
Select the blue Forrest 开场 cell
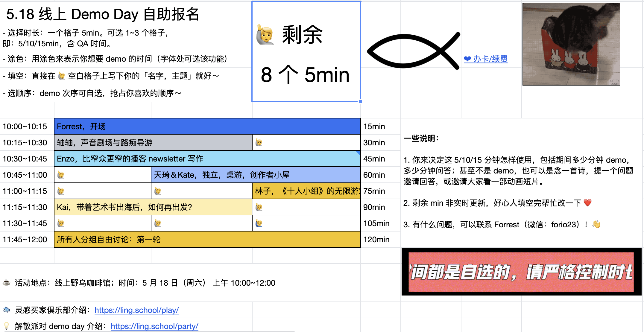(x=207, y=127)
